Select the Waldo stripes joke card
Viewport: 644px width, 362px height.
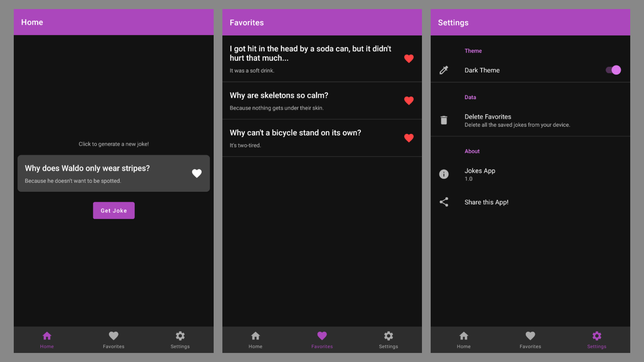point(101,173)
